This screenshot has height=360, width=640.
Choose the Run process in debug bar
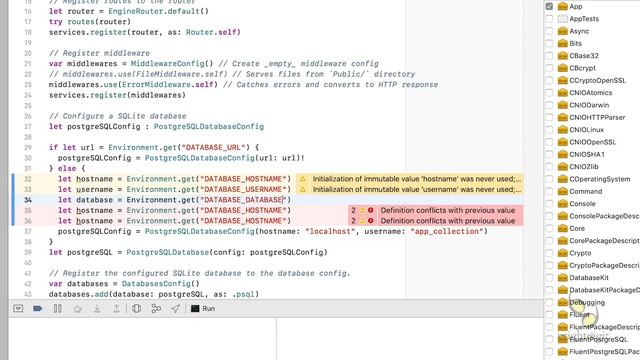click(x=203, y=309)
